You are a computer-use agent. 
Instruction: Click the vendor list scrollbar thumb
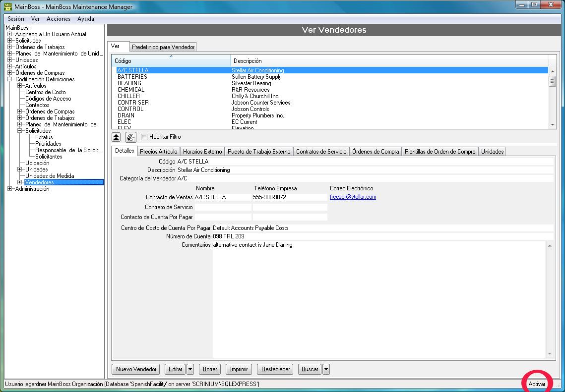(553, 81)
